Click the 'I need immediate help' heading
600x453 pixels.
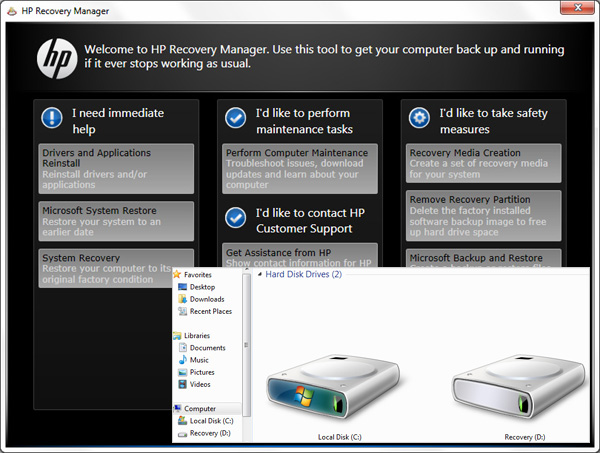(x=118, y=121)
